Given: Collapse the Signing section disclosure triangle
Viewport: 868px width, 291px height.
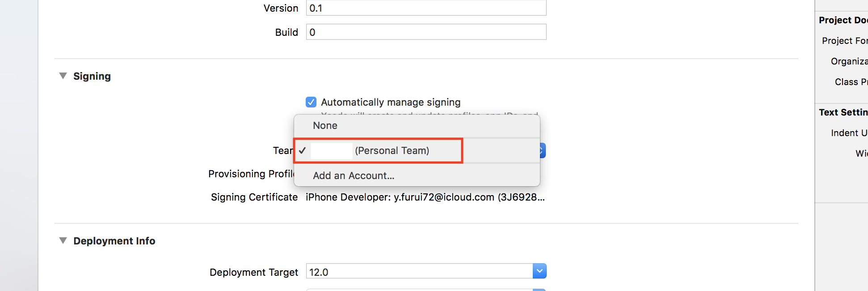Looking at the screenshot, I should pos(63,76).
